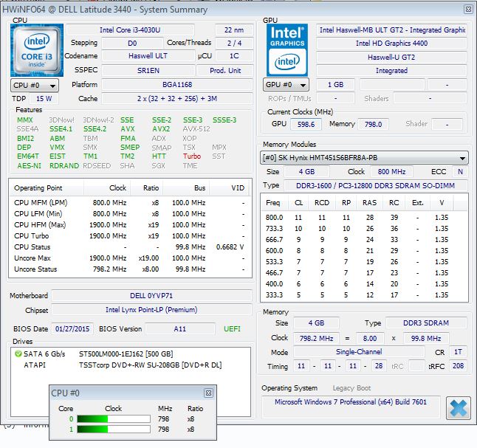Click the module clock '800 MHz' field

click(x=391, y=171)
